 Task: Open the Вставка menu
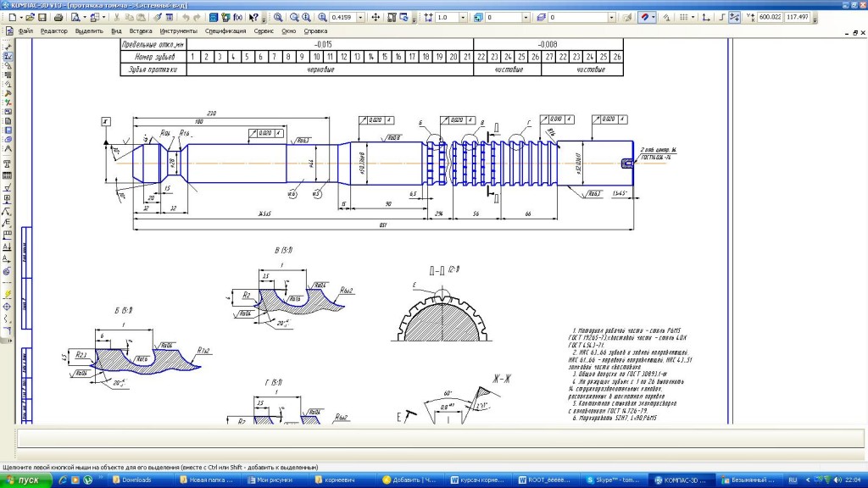click(x=141, y=31)
